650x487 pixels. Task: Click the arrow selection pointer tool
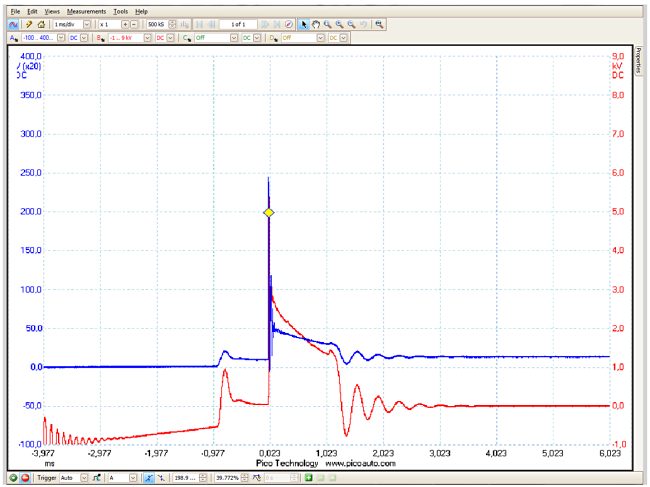304,23
